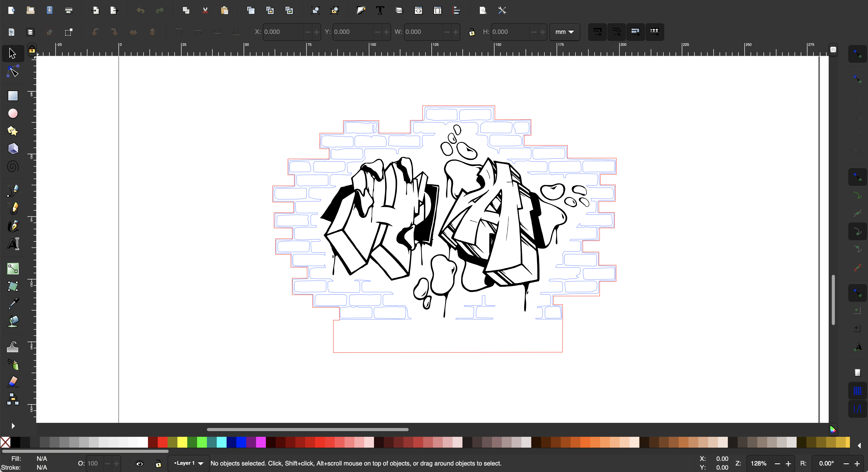Open the Align and Distribute dialog
The image size is (868, 472).
point(457,10)
